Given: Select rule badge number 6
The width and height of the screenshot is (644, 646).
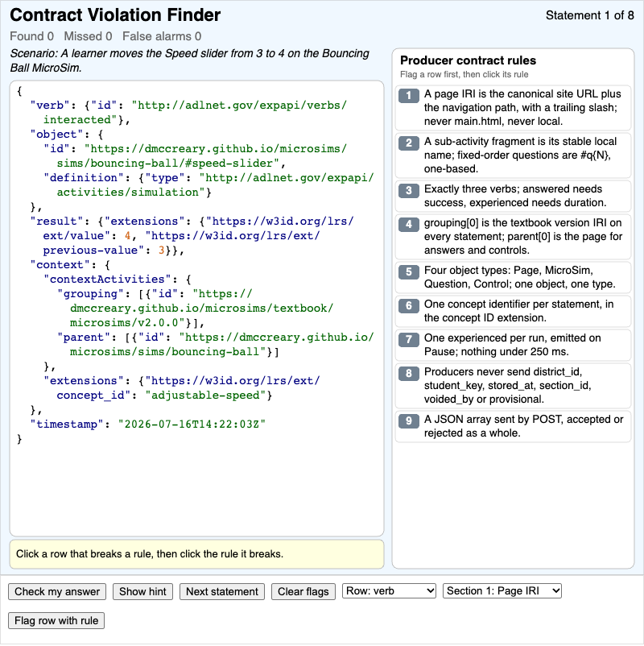Looking at the screenshot, I should point(409,306).
